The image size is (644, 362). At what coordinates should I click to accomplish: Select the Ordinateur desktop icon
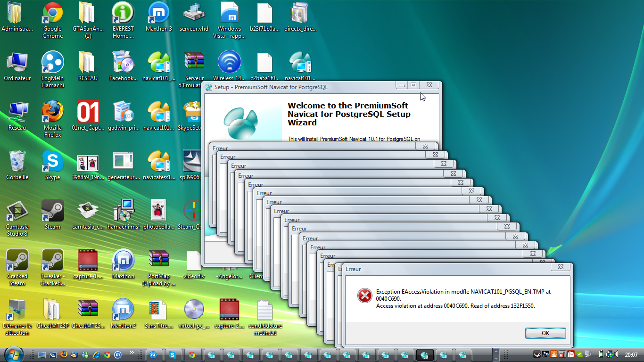[x=17, y=66]
